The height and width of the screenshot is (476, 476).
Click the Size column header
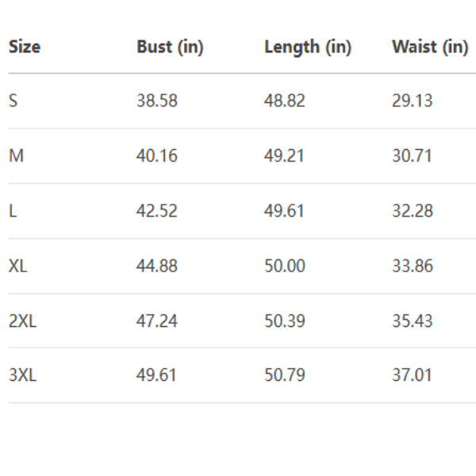(x=25, y=47)
